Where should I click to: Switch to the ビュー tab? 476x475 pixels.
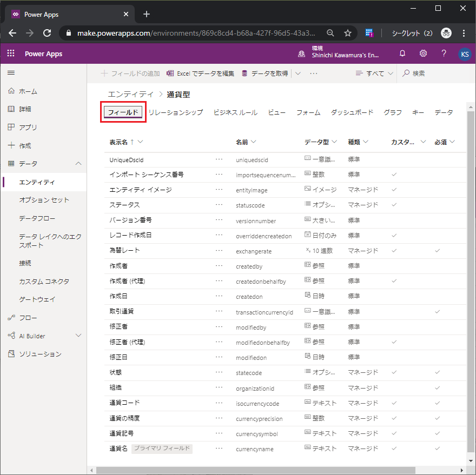tap(277, 112)
